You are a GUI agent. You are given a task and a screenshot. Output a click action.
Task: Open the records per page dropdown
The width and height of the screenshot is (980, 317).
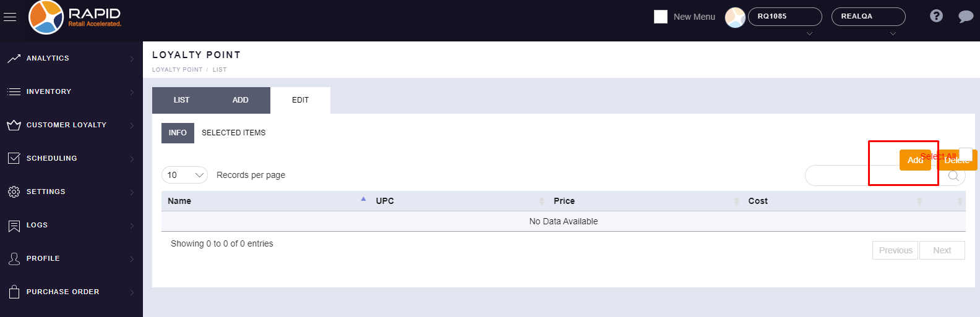(x=184, y=175)
